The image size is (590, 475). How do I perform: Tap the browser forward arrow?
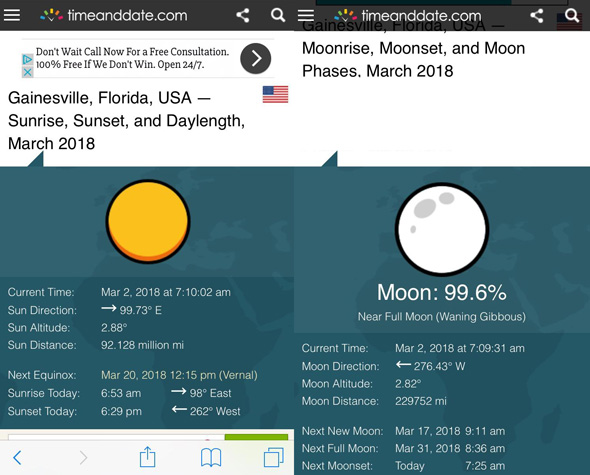point(83,458)
